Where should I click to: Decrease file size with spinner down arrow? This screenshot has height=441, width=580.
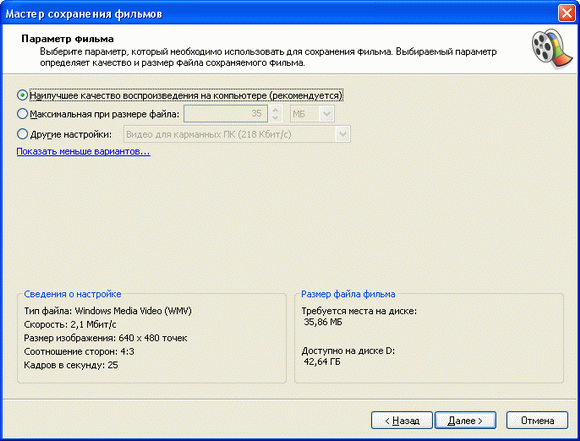point(275,118)
